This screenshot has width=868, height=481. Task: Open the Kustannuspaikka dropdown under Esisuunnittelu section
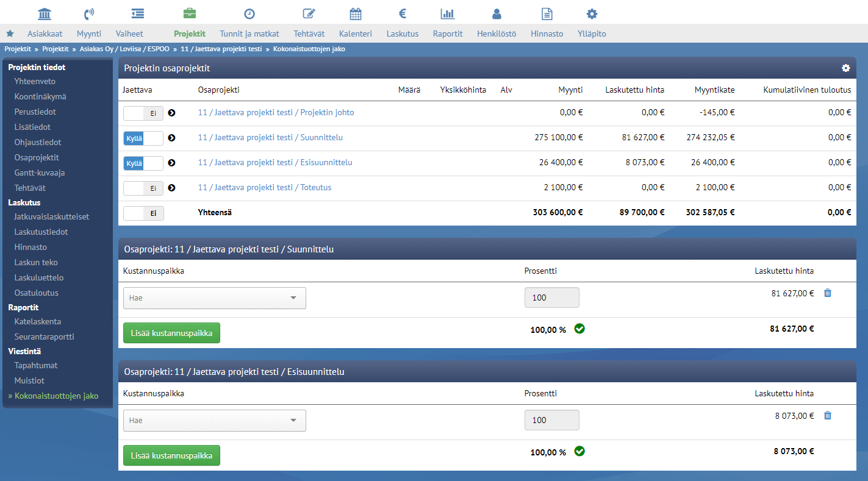tap(215, 421)
